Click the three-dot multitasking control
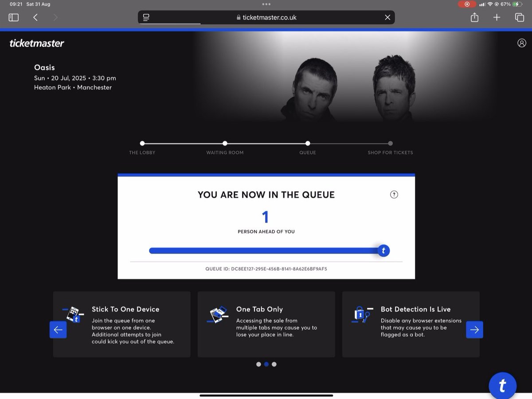The width and height of the screenshot is (532, 399). pos(266,4)
